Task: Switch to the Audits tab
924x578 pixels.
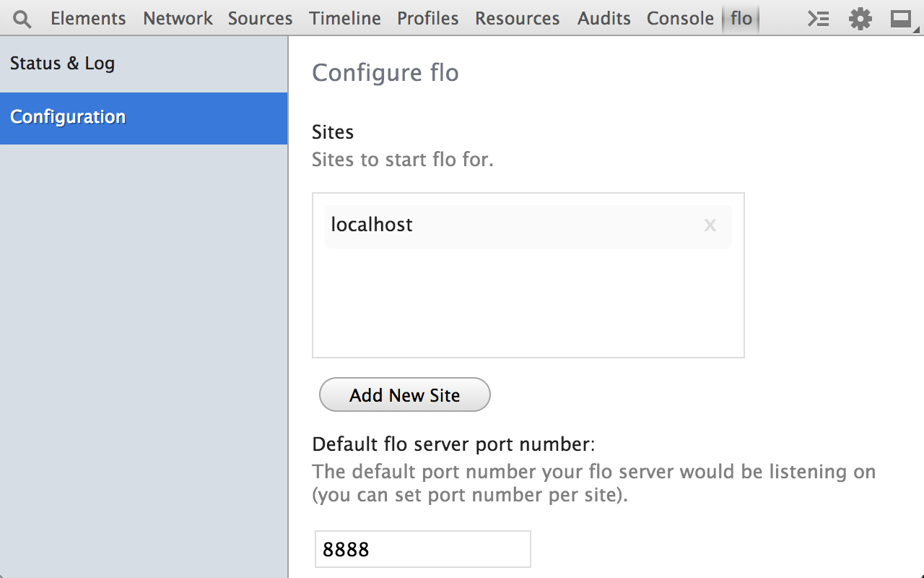Action: point(604,19)
